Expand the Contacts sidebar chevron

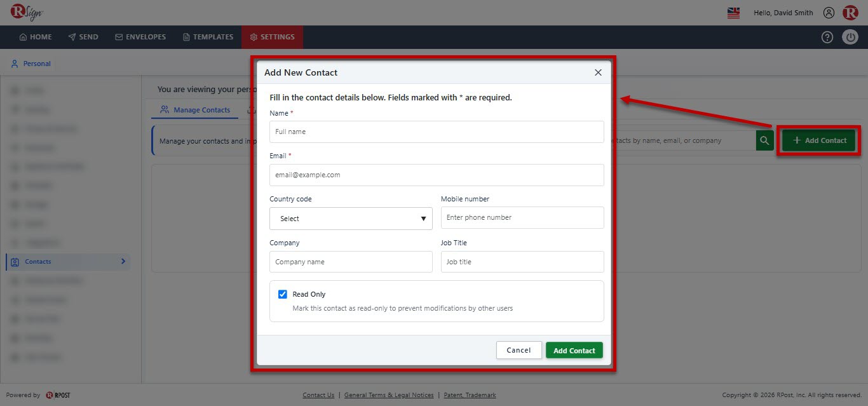coord(123,261)
